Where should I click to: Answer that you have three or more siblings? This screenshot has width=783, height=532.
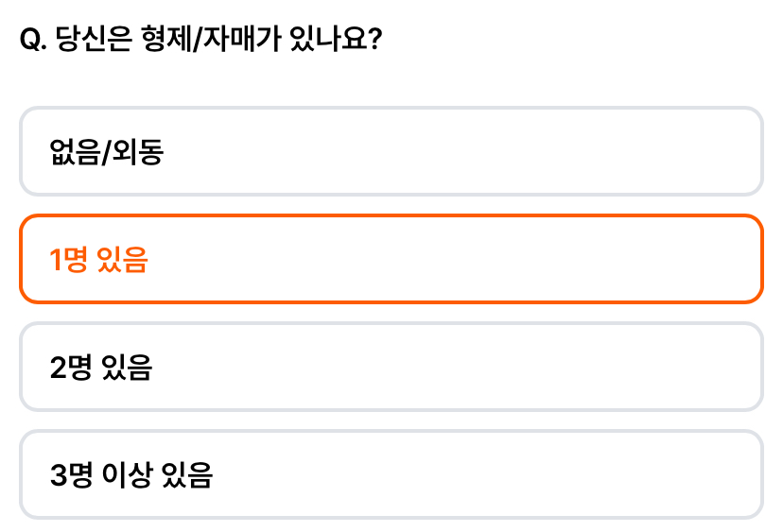[391, 474]
